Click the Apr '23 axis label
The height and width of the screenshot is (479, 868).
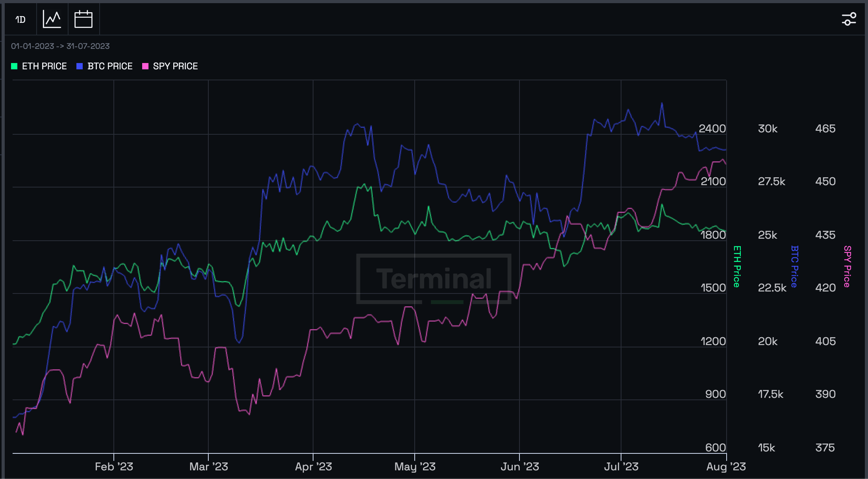[x=313, y=467]
